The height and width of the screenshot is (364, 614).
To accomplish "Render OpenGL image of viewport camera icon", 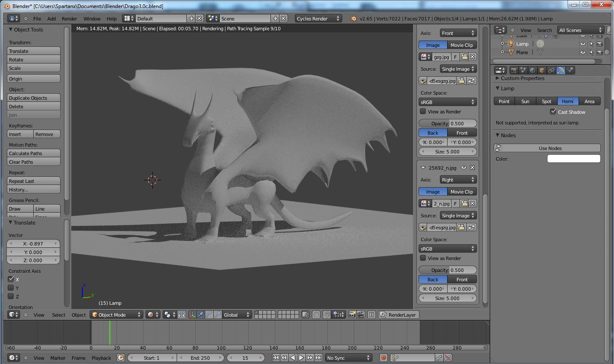I will point(352,315).
